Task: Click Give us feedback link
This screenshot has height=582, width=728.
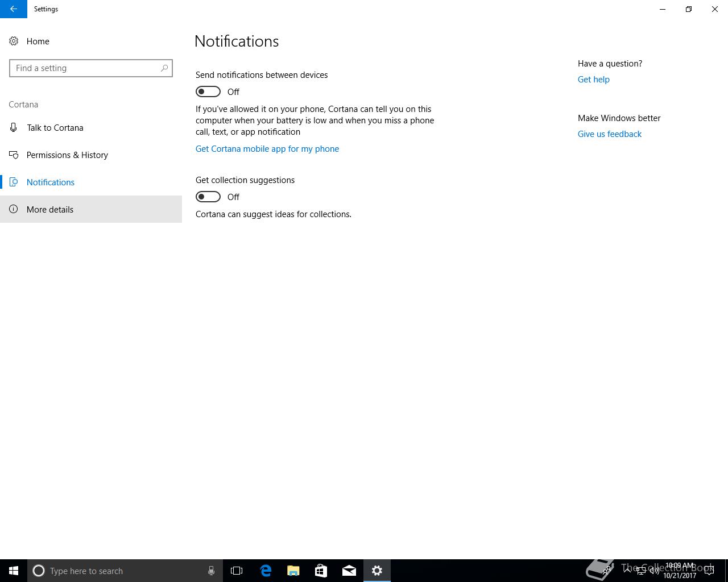Action: (x=610, y=134)
